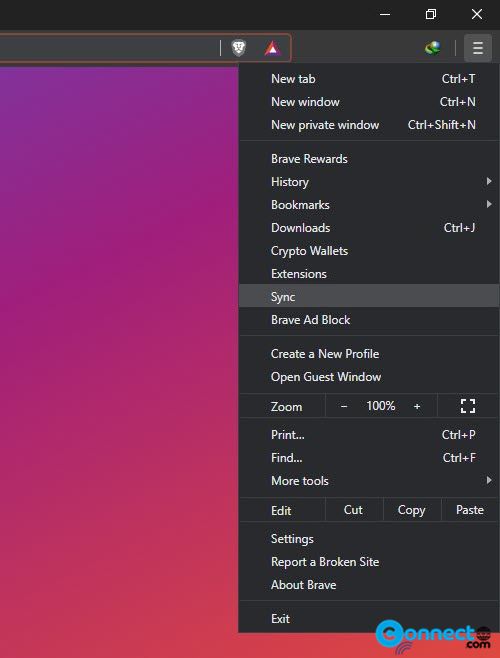
Task: Click the download manager extension icon
Action: pyautogui.click(x=432, y=48)
